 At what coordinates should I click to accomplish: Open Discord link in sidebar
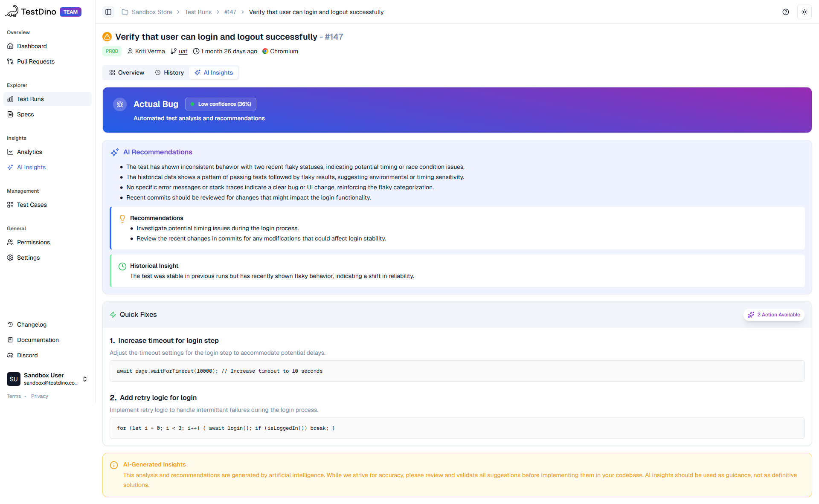(x=27, y=355)
